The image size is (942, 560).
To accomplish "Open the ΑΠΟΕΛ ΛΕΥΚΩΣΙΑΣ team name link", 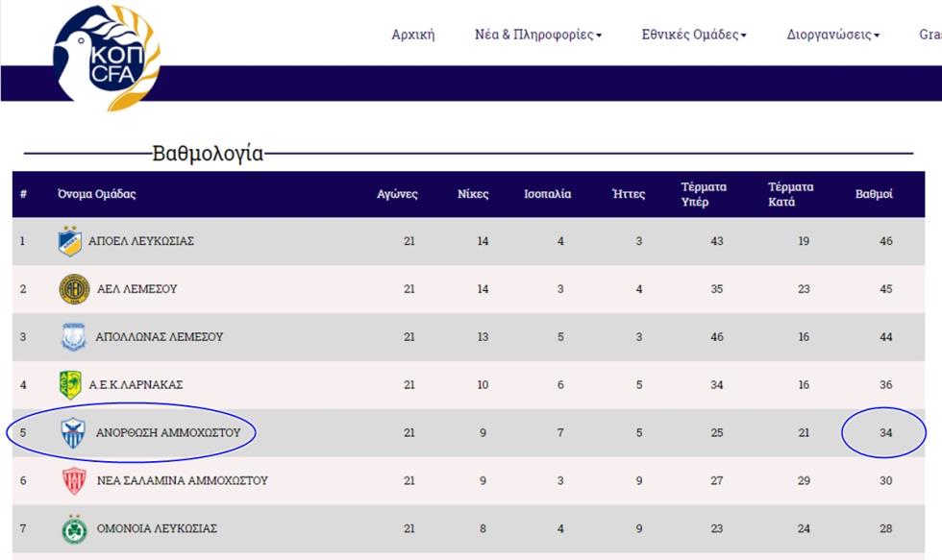I will pyautogui.click(x=141, y=241).
